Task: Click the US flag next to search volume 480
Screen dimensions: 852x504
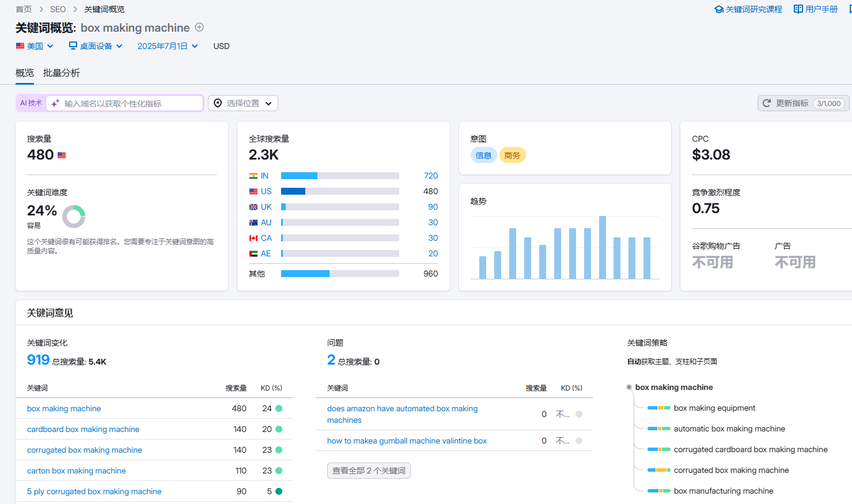Action: (x=62, y=155)
